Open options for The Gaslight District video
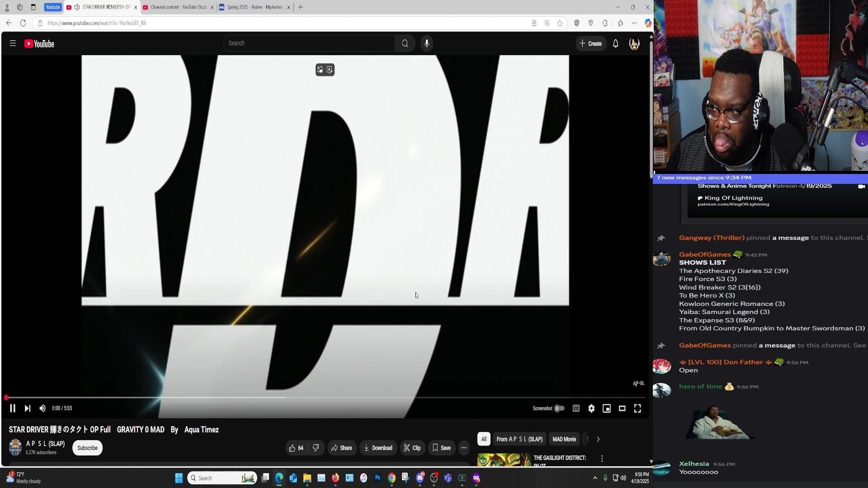The width and height of the screenshot is (868, 488). [x=602, y=459]
